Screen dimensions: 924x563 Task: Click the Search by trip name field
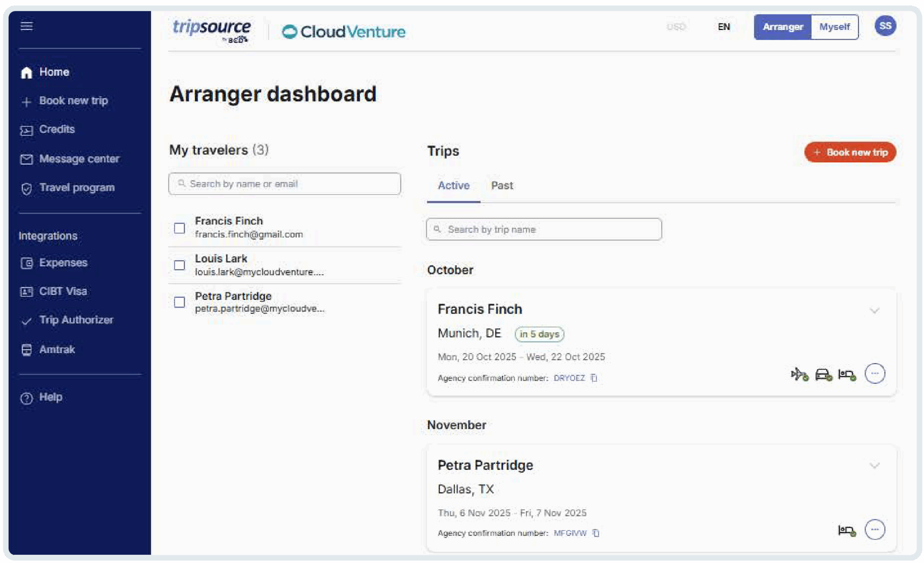[x=544, y=230]
